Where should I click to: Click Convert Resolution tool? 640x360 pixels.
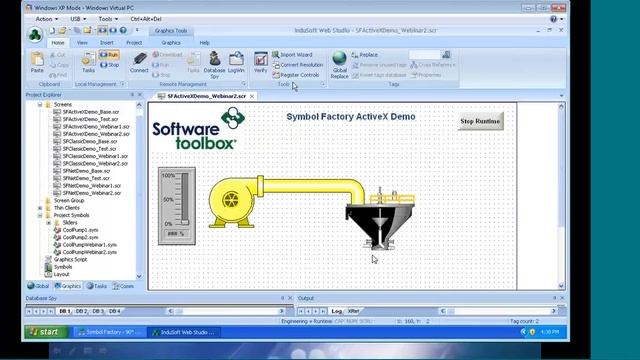point(298,65)
